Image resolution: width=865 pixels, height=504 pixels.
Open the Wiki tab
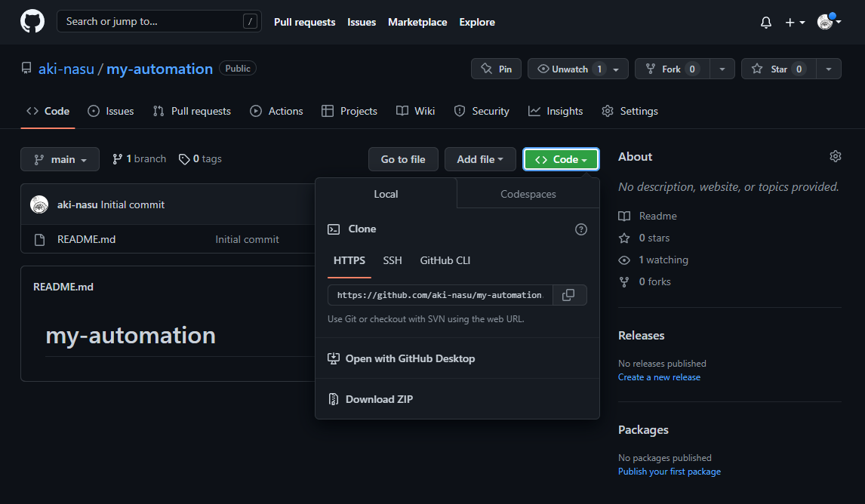[x=415, y=111]
